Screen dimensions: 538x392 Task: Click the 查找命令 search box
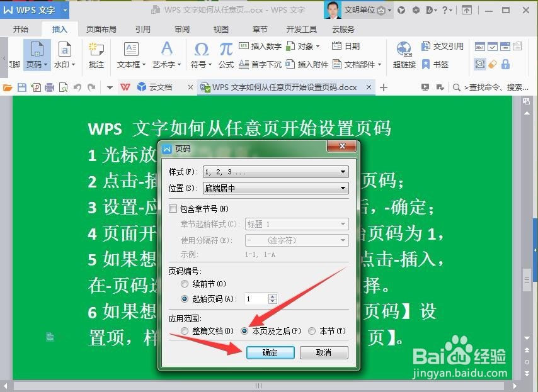(491, 87)
